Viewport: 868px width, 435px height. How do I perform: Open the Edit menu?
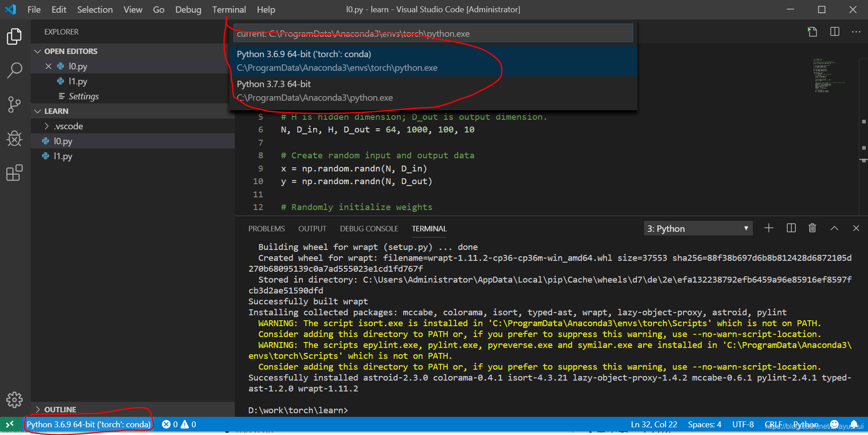[59, 10]
